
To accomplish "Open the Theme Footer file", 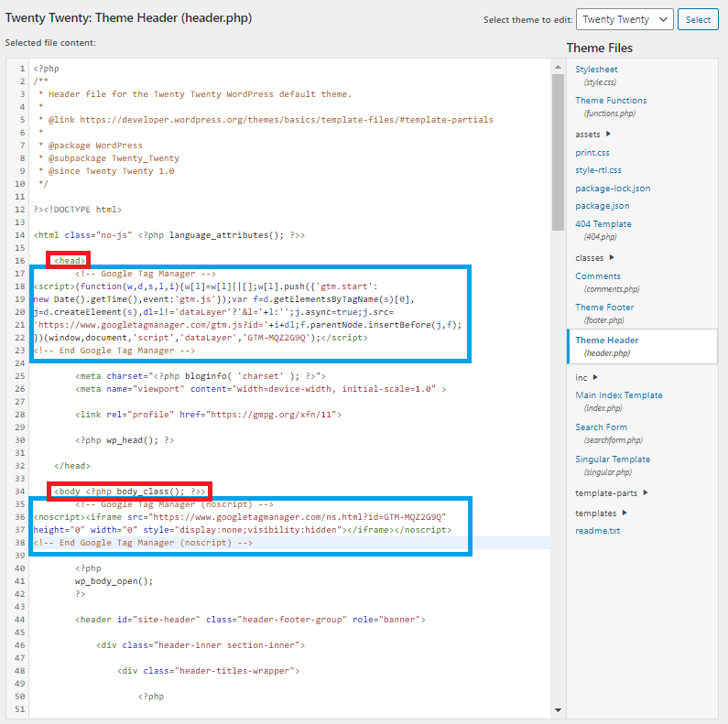I will click(x=604, y=308).
